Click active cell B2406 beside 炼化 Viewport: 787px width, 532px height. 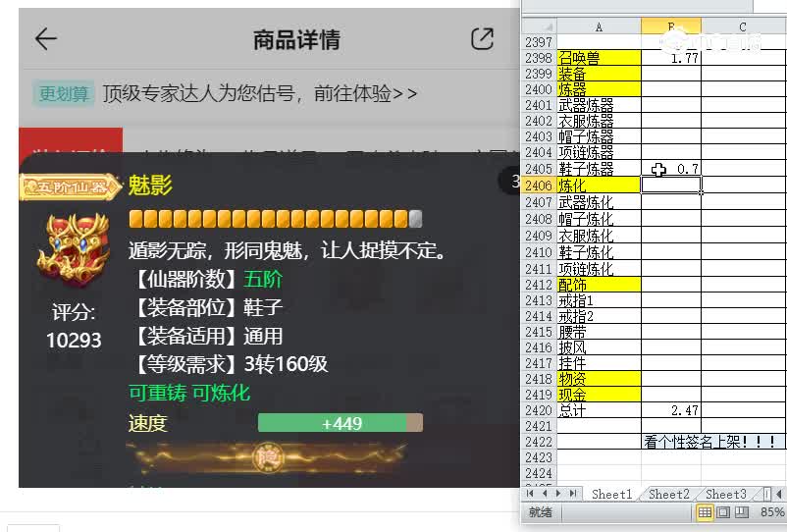tap(671, 186)
